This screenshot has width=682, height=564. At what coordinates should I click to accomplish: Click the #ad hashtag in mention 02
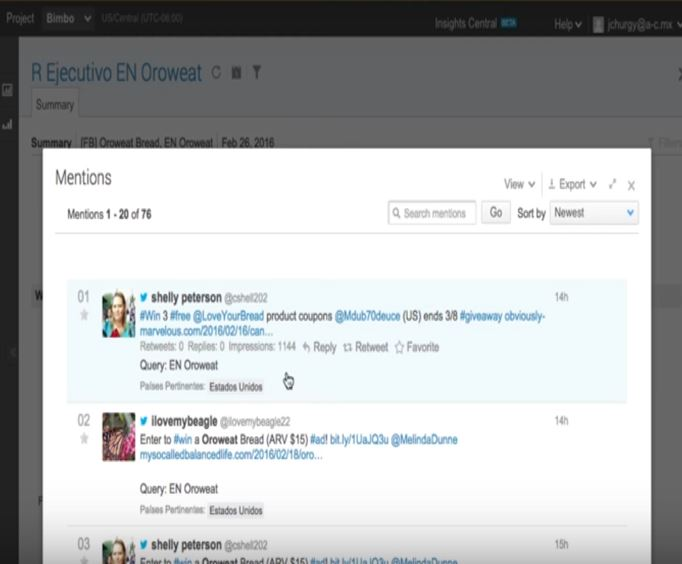point(318,440)
